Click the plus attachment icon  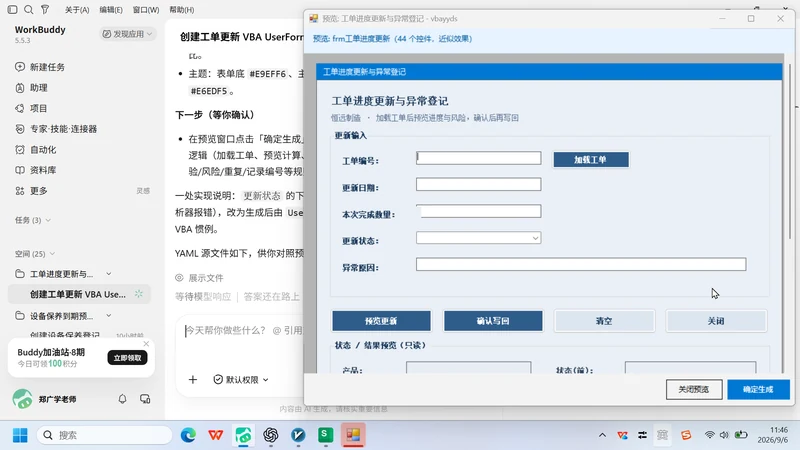click(x=193, y=380)
